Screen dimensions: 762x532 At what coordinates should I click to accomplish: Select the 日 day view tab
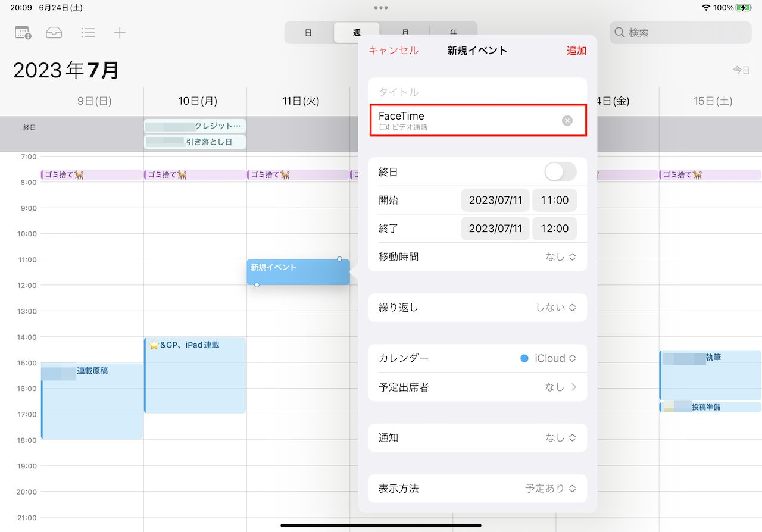[308, 33]
